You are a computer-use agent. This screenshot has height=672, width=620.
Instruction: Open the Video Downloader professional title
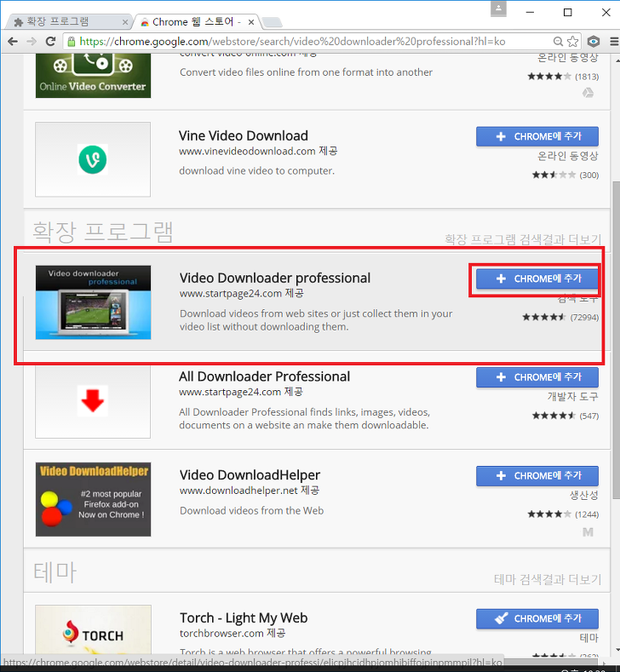click(x=274, y=279)
